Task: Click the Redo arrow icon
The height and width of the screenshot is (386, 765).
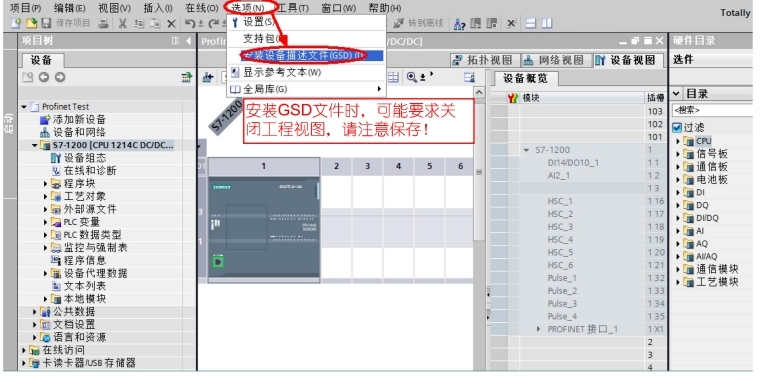Action: (x=213, y=23)
